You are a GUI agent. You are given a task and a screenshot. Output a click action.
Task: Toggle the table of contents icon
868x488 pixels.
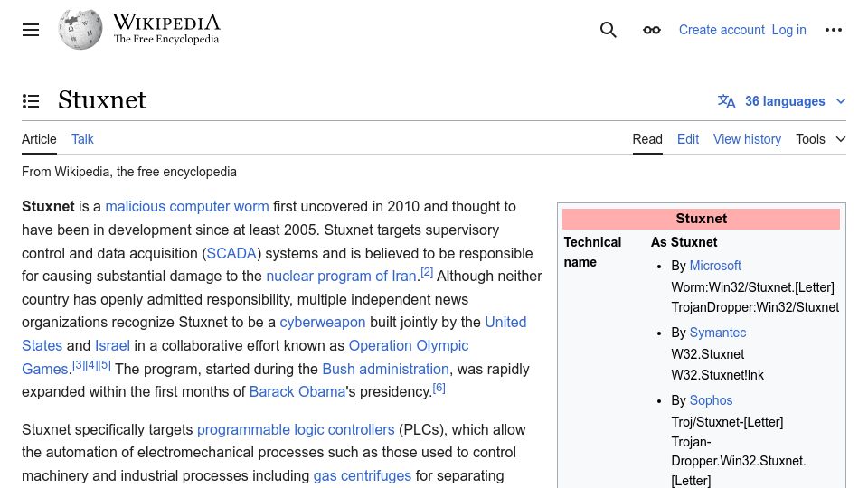31,100
